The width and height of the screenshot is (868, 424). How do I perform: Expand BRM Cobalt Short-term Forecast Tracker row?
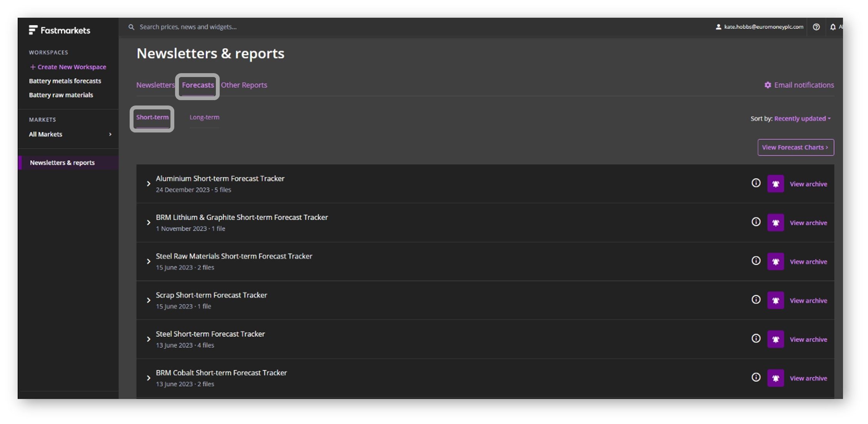[x=149, y=378]
